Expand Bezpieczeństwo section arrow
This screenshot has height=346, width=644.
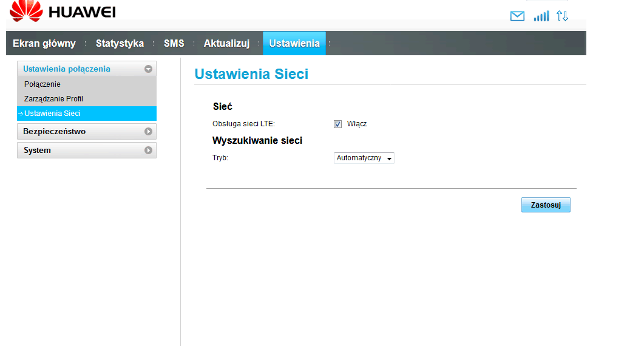click(x=148, y=132)
